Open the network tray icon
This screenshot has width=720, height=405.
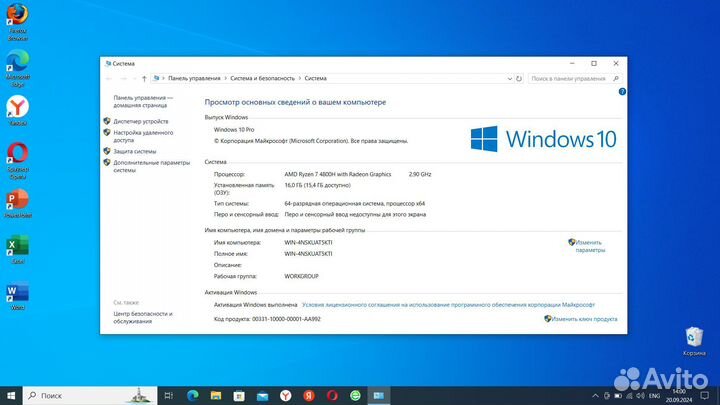629,396
